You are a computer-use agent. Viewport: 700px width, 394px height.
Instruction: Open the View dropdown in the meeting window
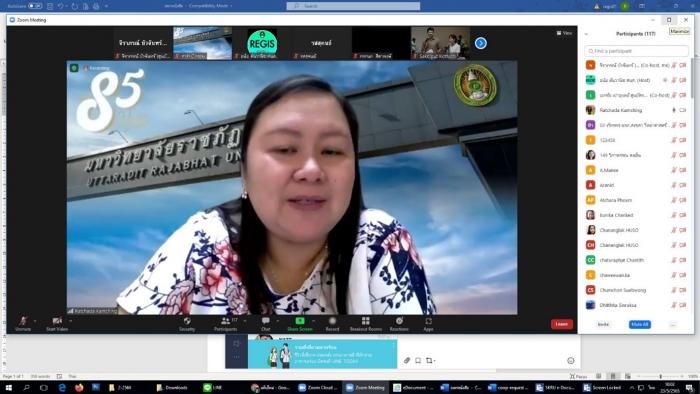click(564, 33)
